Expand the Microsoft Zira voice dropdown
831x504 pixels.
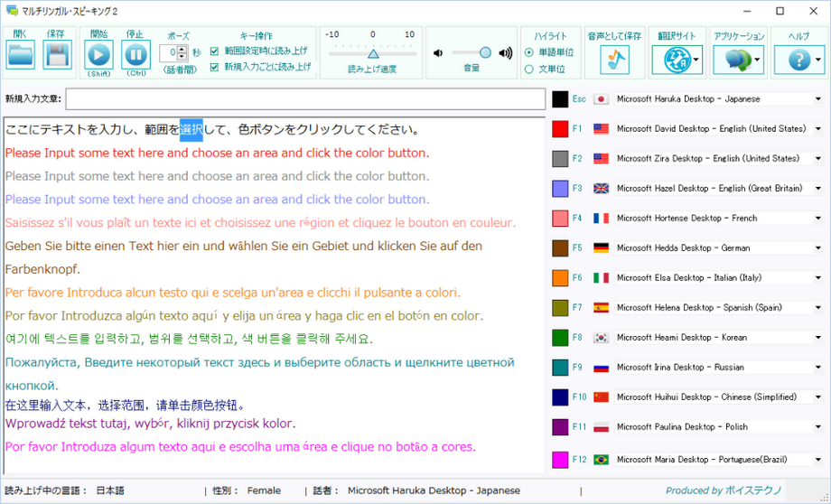click(x=817, y=158)
